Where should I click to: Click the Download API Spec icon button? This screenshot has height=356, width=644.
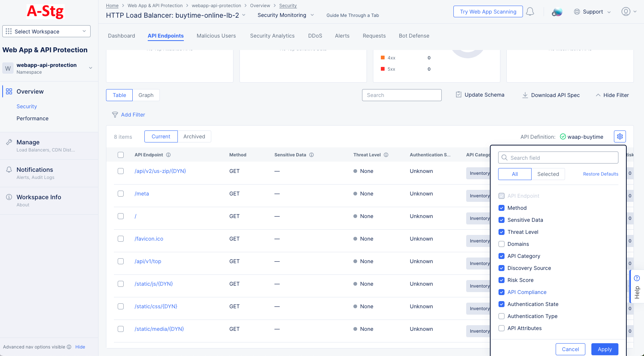coord(525,95)
